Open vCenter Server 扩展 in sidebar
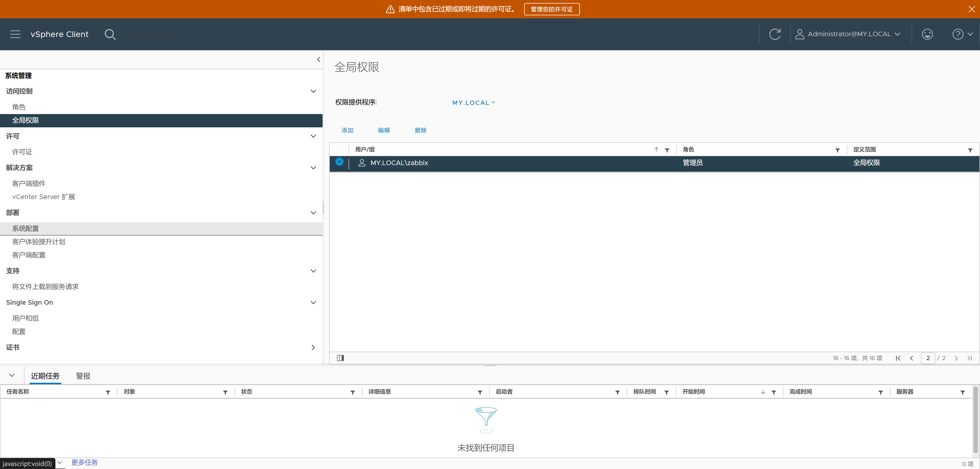The height and width of the screenshot is (469, 980). click(43, 197)
